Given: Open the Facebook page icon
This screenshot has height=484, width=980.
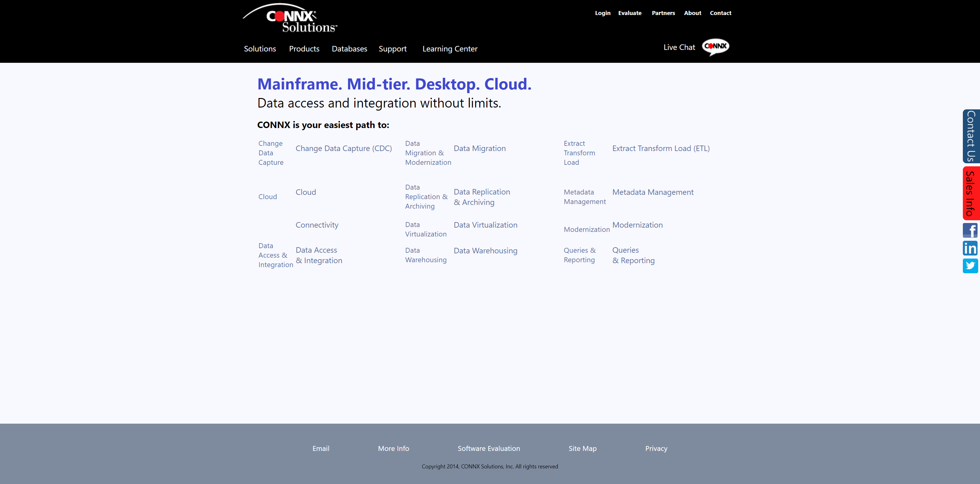Looking at the screenshot, I should tap(970, 231).
